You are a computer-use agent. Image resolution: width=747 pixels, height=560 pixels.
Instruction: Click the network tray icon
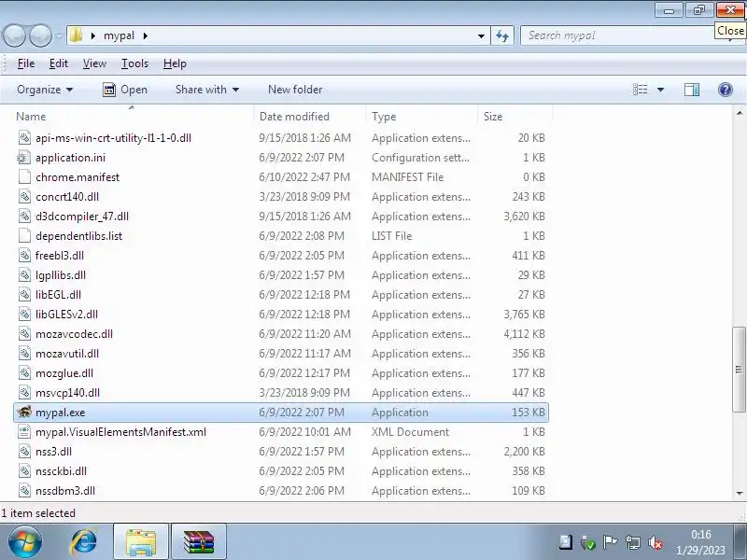point(633,542)
